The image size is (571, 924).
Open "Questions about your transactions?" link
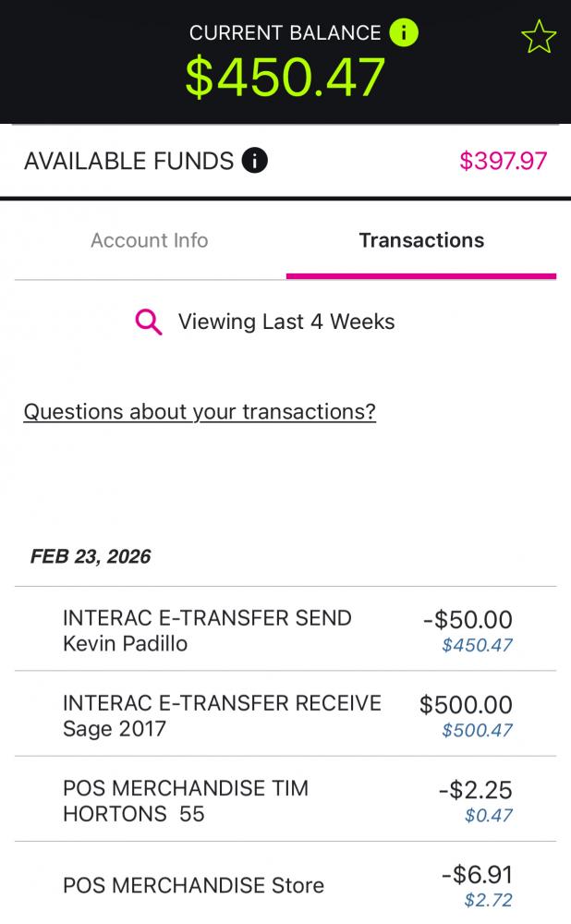click(200, 411)
